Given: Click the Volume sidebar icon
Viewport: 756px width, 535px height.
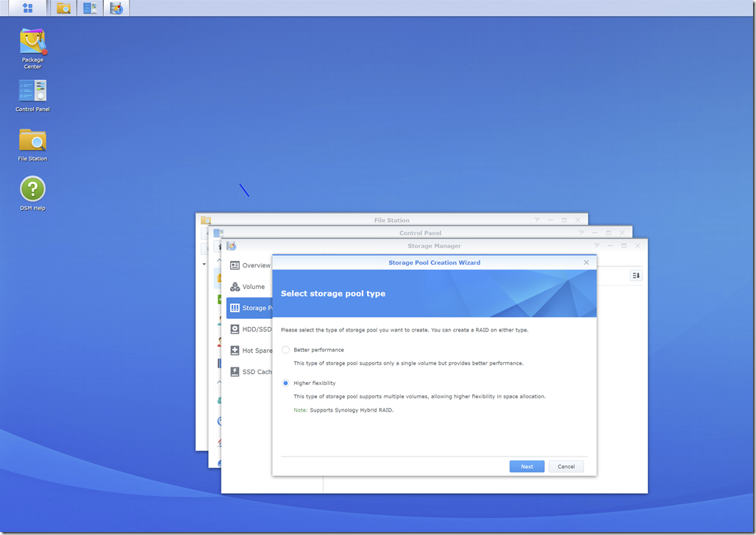Looking at the screenshot, I should click(235, 287).
